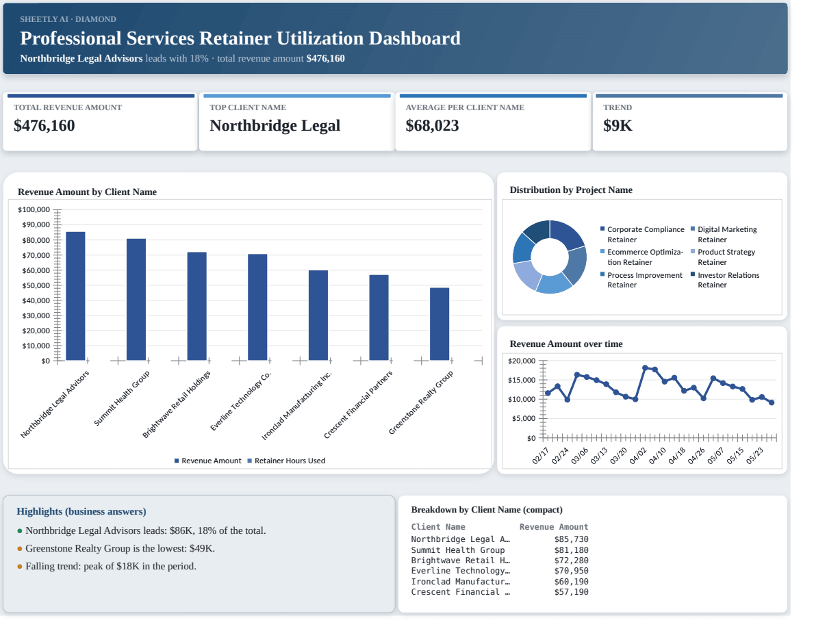Click the $60,190 table cell
The width and height of the screenshot is (840, 631).
tap(571, 582)
